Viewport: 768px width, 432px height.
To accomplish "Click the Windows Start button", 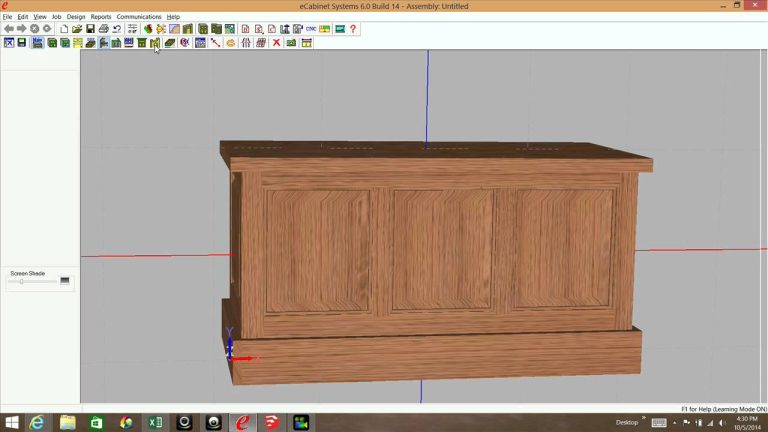I will coord(12,423).
